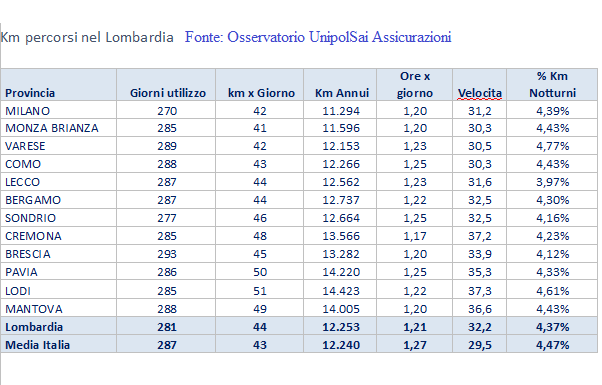Select the LECCO province cell

pos(59,182)
